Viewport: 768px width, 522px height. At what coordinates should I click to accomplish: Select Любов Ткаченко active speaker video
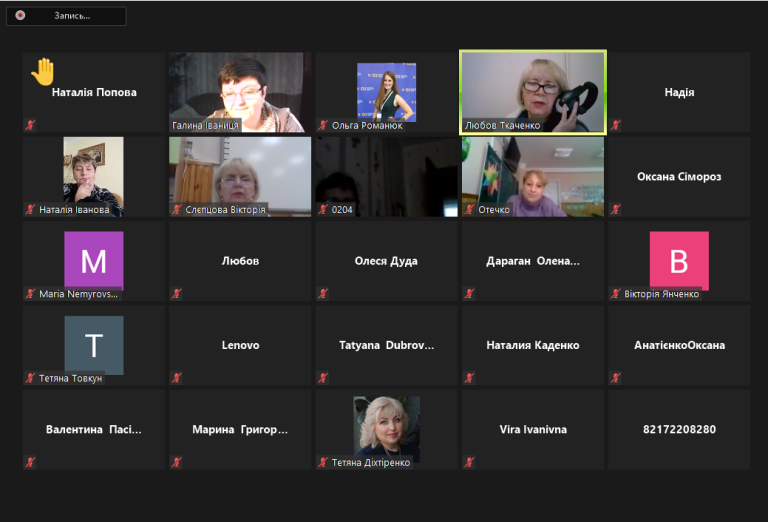533,92
